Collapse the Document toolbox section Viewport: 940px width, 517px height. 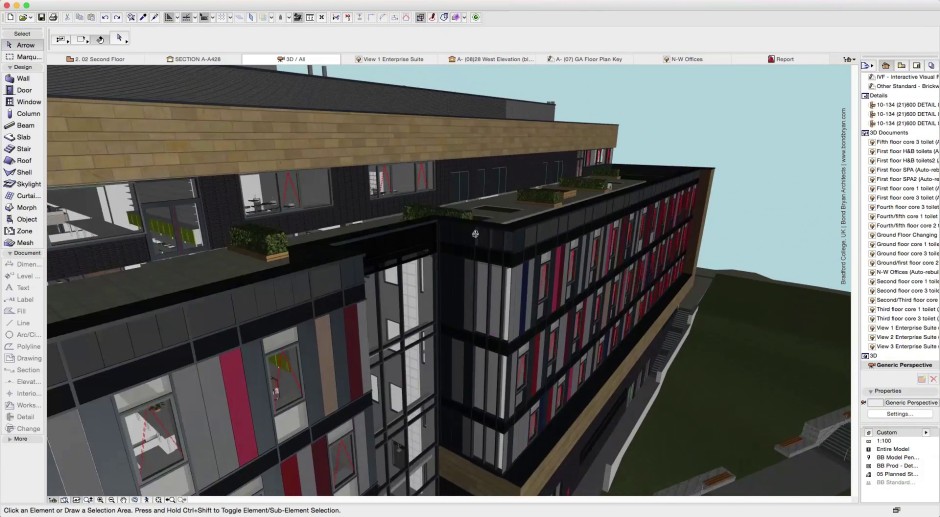[x=10, y=253]
